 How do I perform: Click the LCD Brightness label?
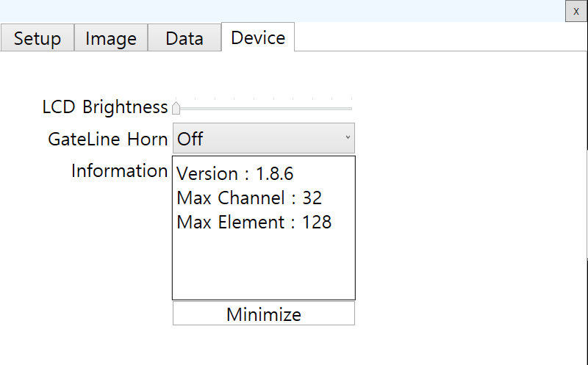(104, 107)
